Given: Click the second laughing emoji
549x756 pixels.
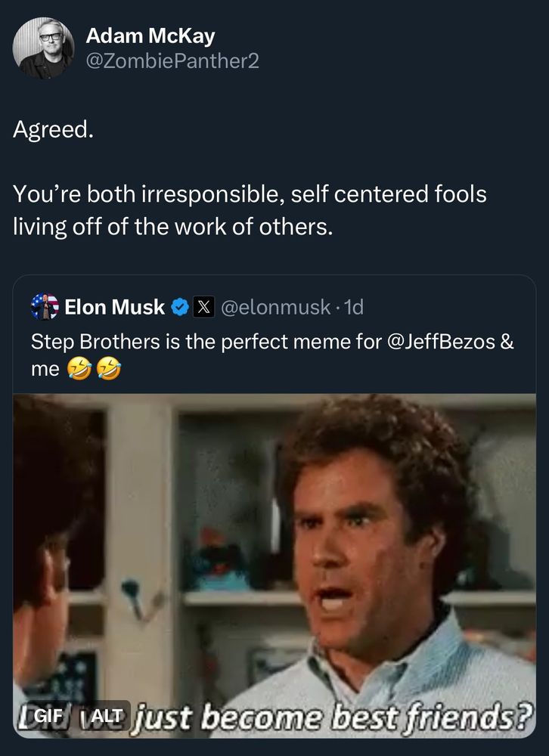Looking at the screenshot, I should pyautogui.click(x=110, y=370).
